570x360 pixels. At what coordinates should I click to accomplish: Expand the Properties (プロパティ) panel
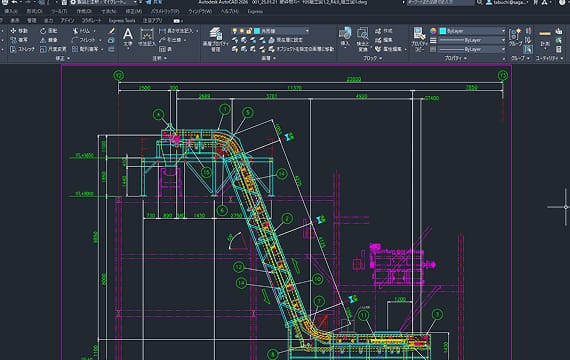click(x=455, y=58)
